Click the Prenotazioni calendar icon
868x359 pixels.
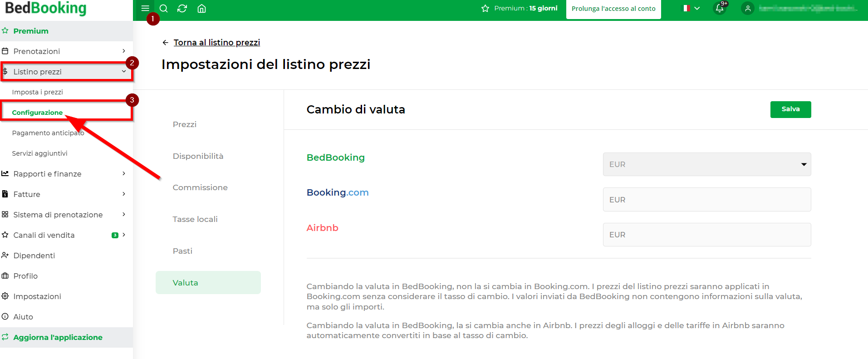tap(5, 51)
